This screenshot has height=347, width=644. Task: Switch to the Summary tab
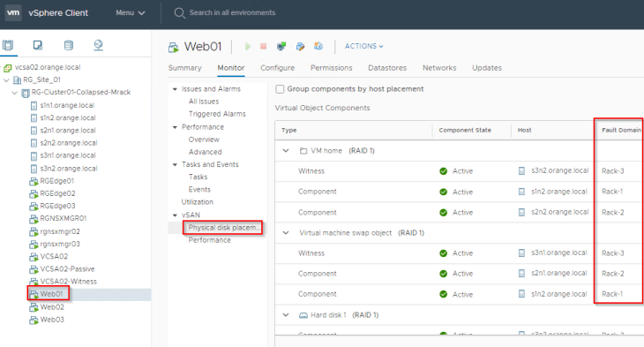click(x=185, y=68)
